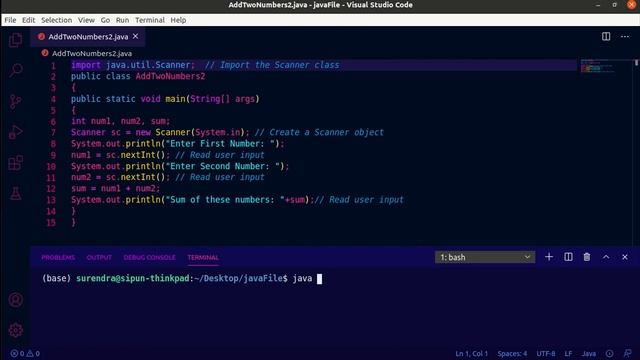The width and height of the screenshot is (640, 360).
Task: Open the Run menu
Action: click(122, 20)
